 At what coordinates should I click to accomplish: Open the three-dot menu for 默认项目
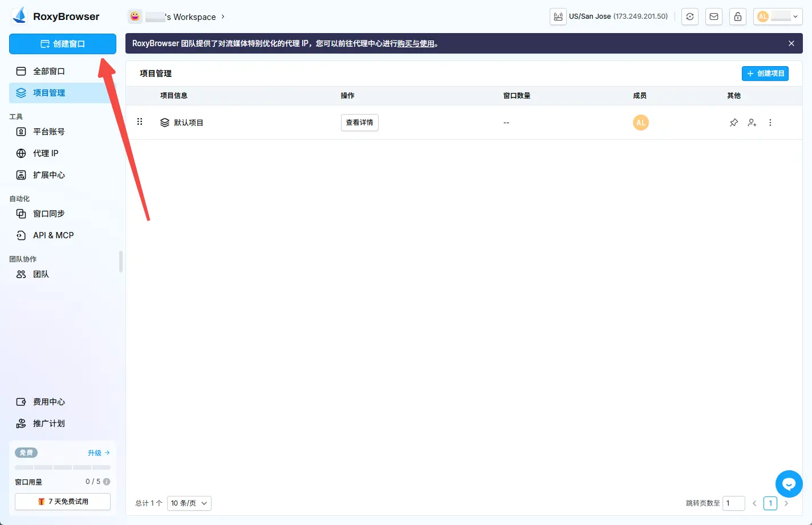(770, 122)
